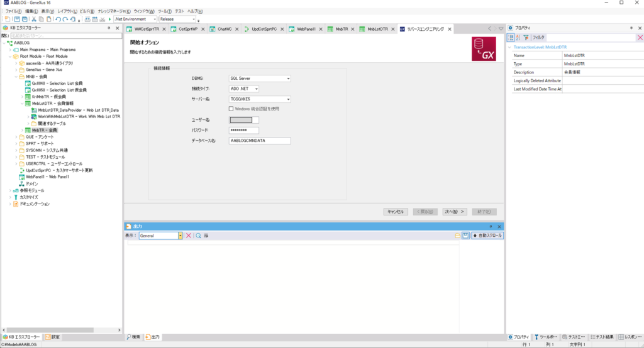
Task: Pin the KB Explorer panel
Action: [x=109, y=28]
